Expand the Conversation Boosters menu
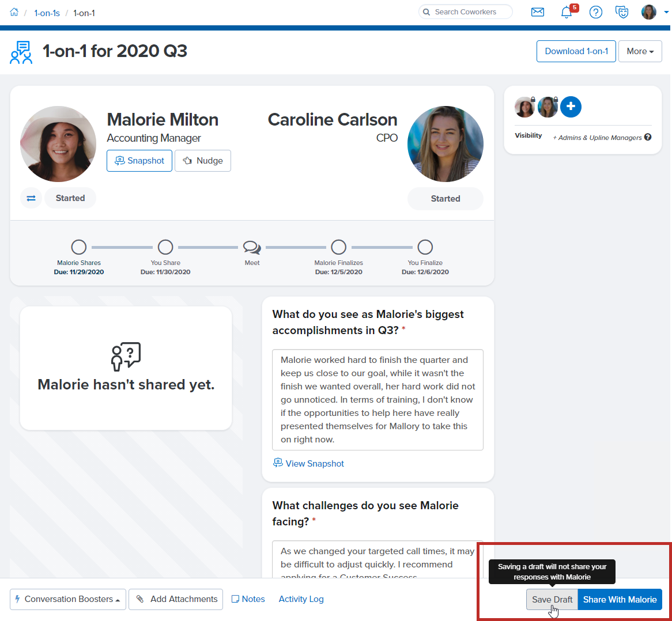The image size is (672, 621). pyautogui.click(x=68, y=599)
